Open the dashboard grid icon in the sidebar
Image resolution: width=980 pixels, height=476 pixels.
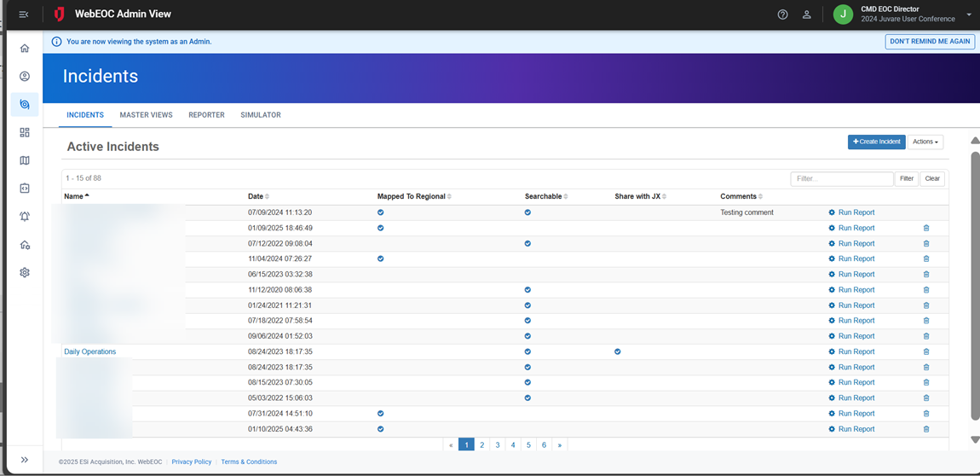[25, 132]
